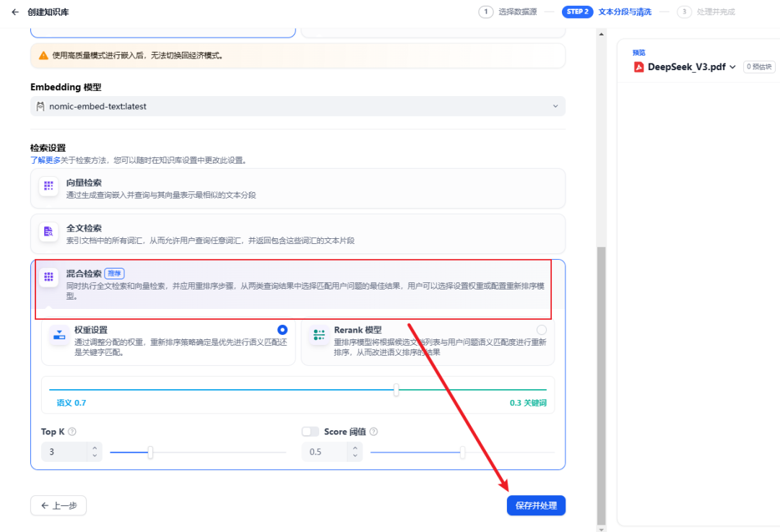Choose the 向量检索 retrieval option
Image resolution: width=780 pixels, height=532 pixels.
pos(298,188)
